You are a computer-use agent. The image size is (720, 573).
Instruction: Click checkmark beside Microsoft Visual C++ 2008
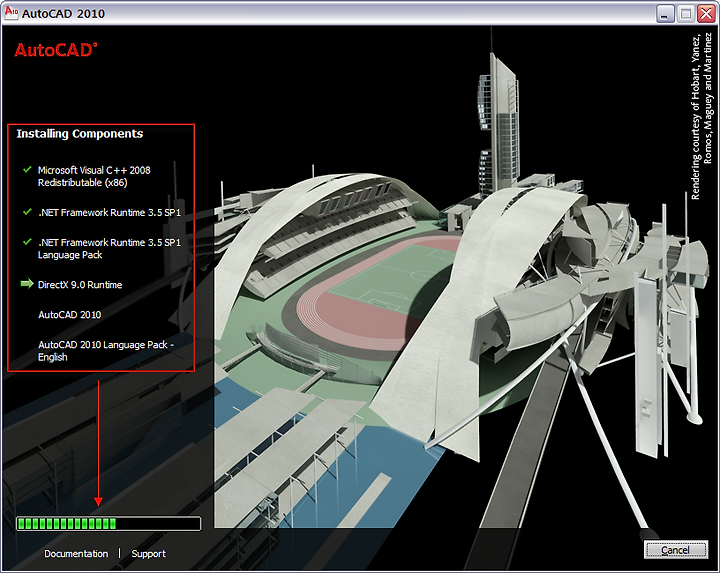(27, 169)
